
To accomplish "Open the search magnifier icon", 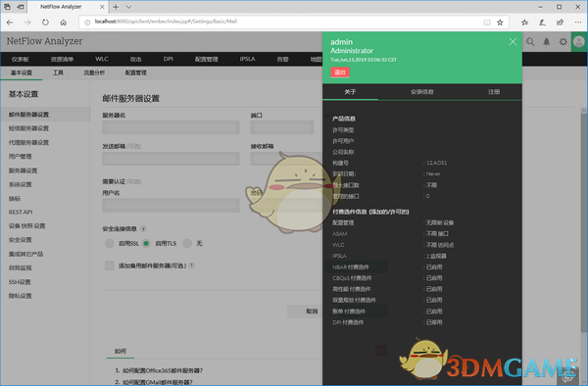I will [530, 41].
